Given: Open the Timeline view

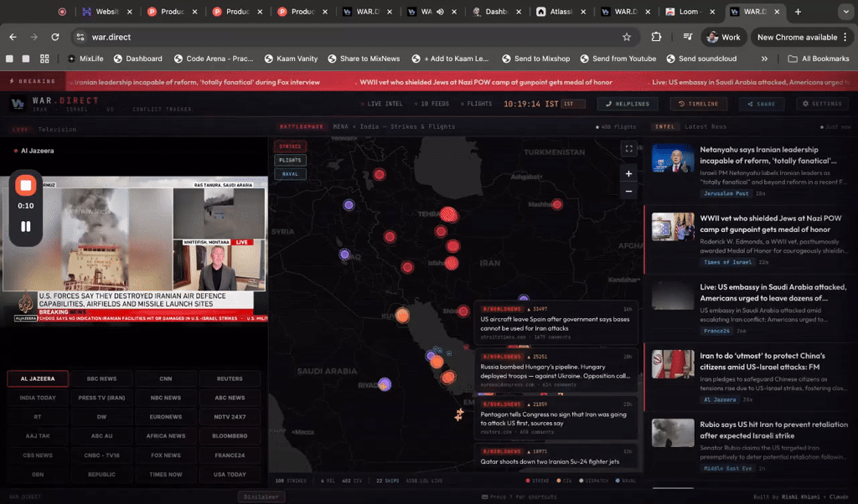Looking at the screenshot, I should tap(699, 104).
